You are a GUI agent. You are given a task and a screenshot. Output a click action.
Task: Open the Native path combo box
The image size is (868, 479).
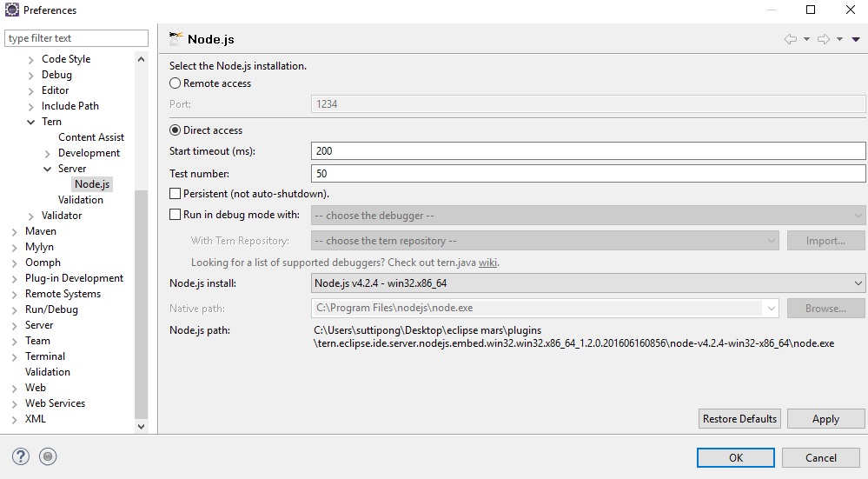click(x=545, y=308)
